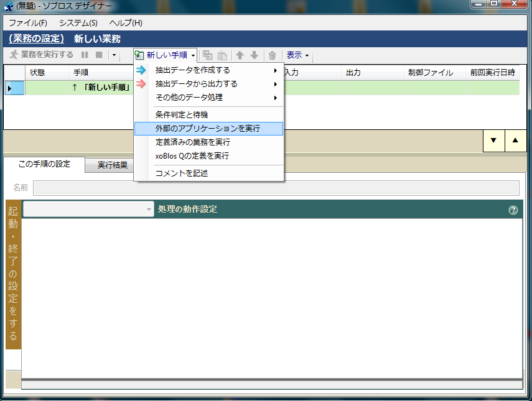Click the help question mark icon
The image size is (532, 401).
point(513,210)
